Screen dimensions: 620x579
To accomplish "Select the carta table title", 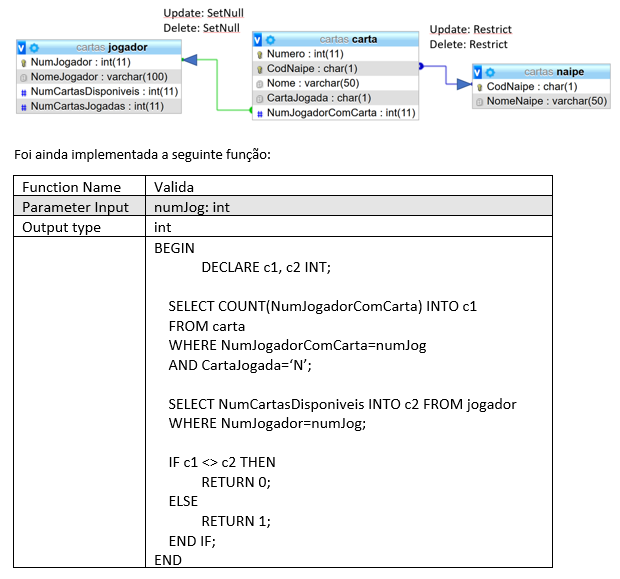I will pos(348,40).
